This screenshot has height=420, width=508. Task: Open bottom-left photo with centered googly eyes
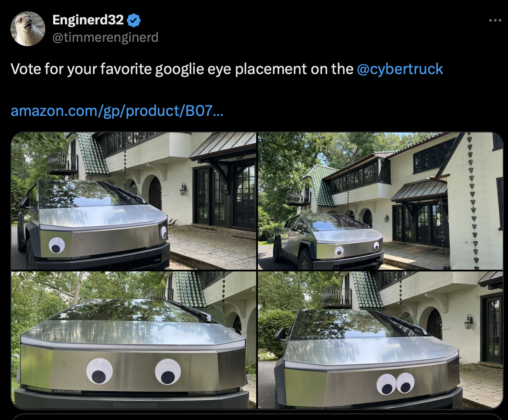click(x=133, y=340)
